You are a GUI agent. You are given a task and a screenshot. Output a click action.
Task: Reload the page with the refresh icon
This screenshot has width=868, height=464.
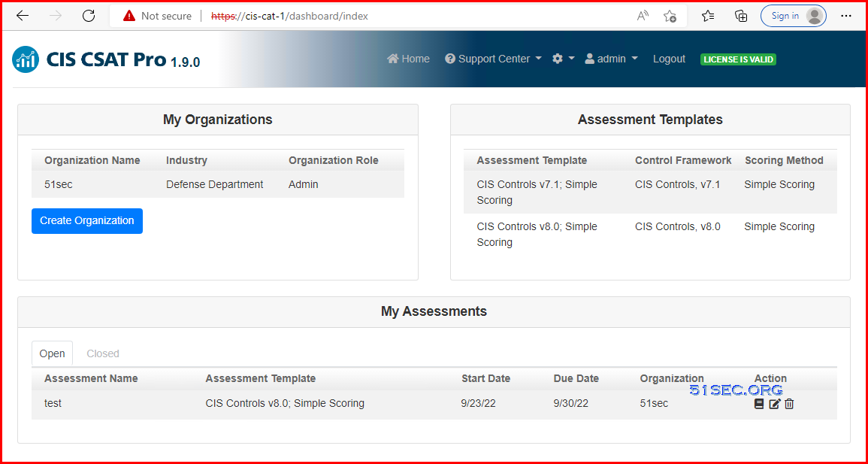89,16
